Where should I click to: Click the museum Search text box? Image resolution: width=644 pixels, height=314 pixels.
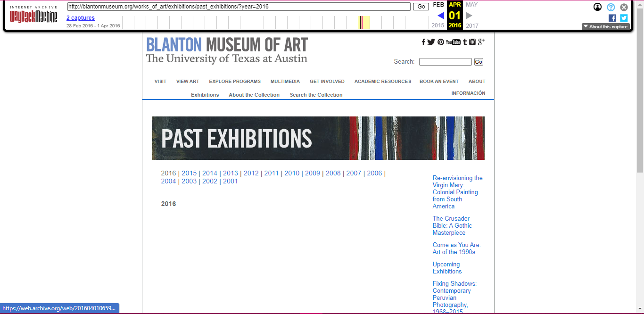coord(446,62)
